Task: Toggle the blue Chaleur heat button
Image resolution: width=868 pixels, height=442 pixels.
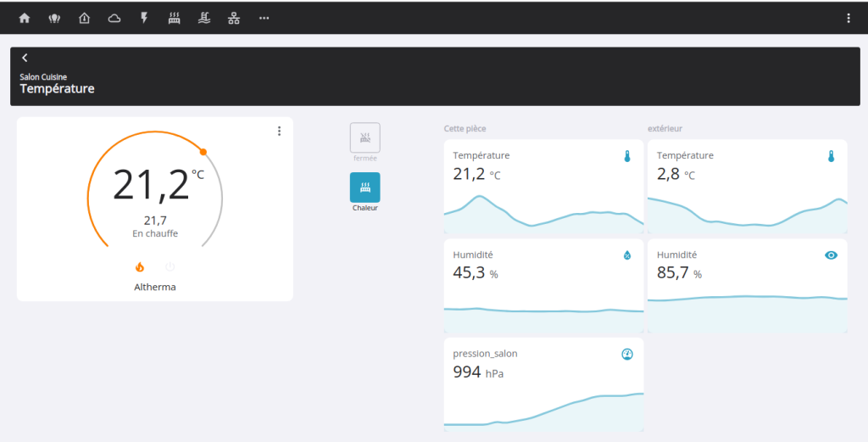Action: pyautogui.click(x=364, y=187)
